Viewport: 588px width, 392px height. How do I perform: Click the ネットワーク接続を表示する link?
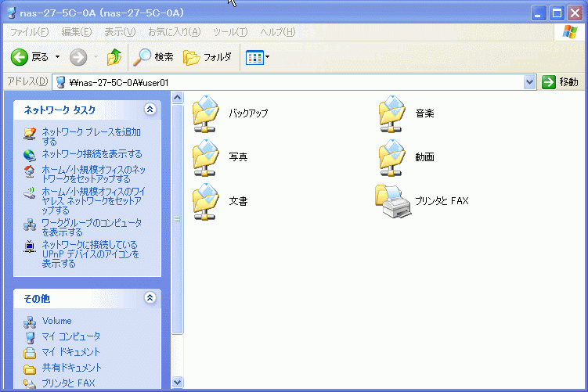pos(92,153)
